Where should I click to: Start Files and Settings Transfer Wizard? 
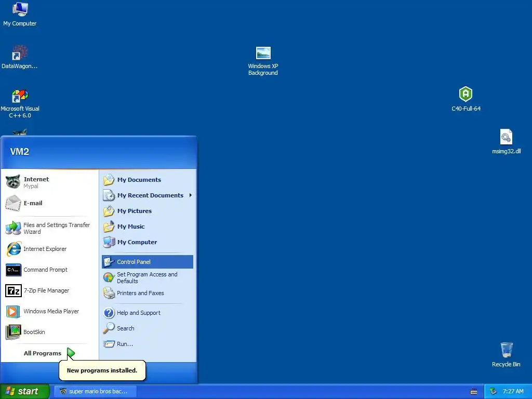(50, 228)
